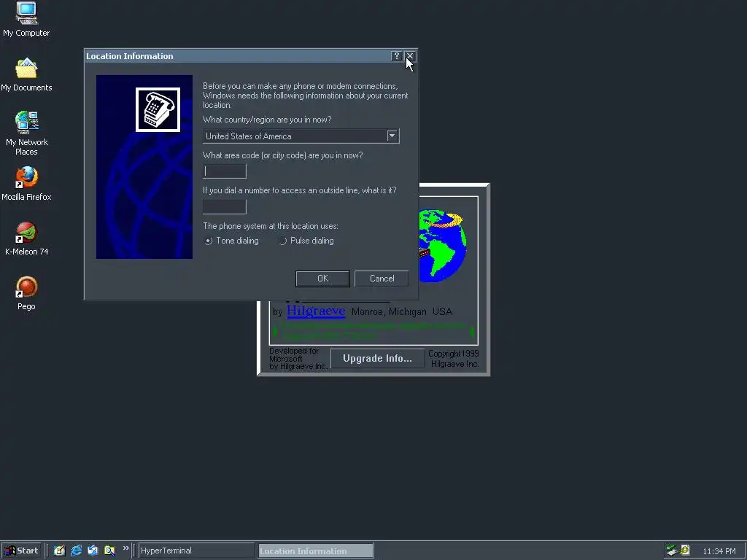Screen dimensions: 747x560
Task: Focus the outside line number field
Action: [x=225, y=206]
